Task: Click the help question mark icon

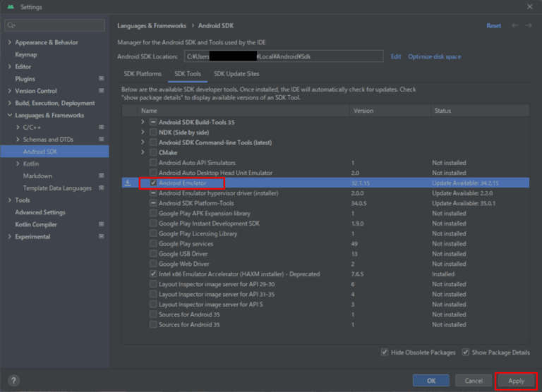Action: 13,381
